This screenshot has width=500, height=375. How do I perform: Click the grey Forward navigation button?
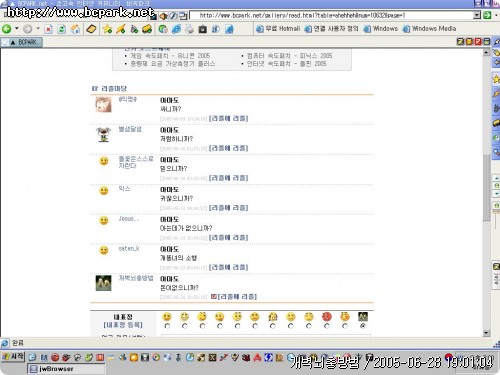(28, 29)
